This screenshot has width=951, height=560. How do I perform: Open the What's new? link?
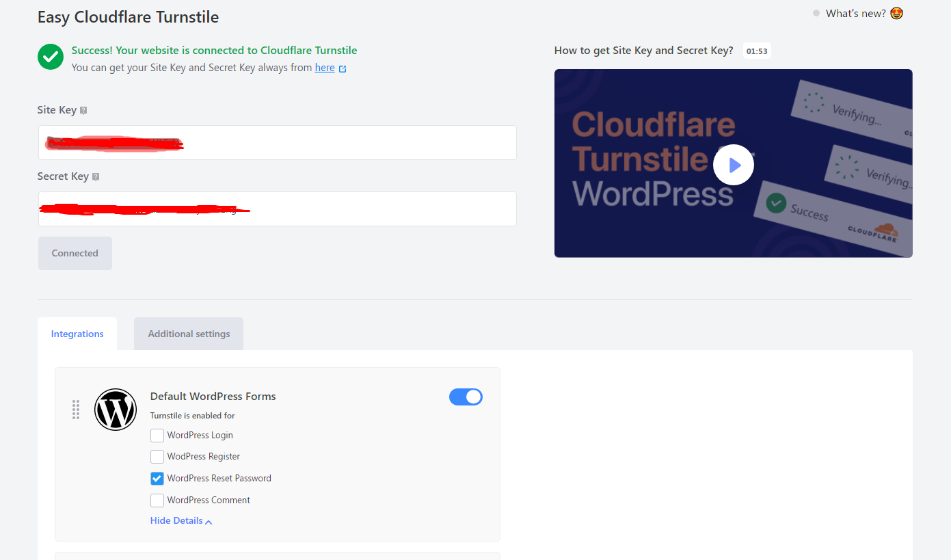[855, 14]
